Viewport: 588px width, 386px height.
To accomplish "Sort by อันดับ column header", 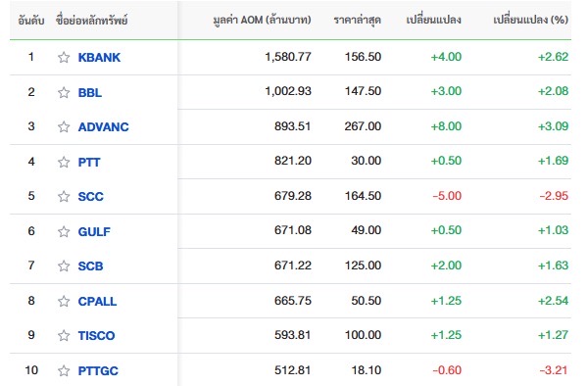I will [x=31, y=20].
